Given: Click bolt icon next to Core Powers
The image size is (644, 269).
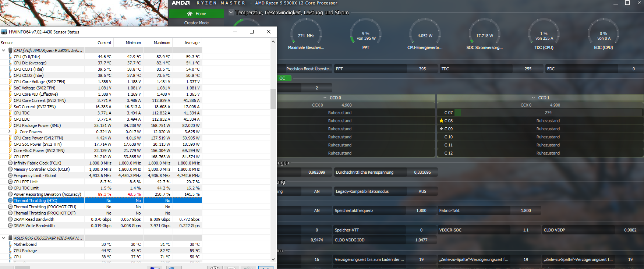Looking at the screenshot, I should coord(16,132).
